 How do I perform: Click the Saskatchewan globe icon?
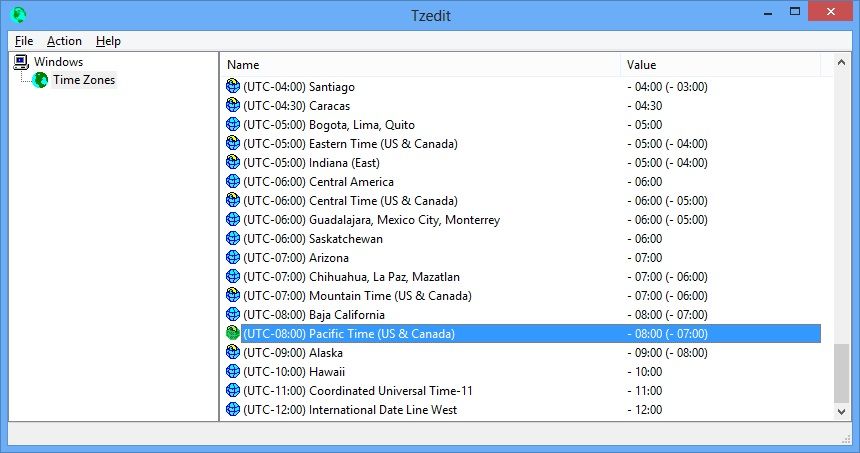233,239
